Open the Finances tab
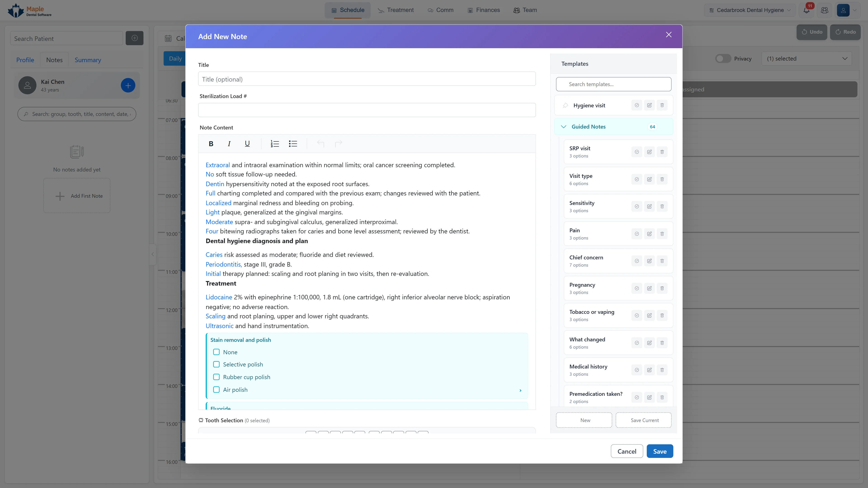The image size is (868, 488). point(484,10)
